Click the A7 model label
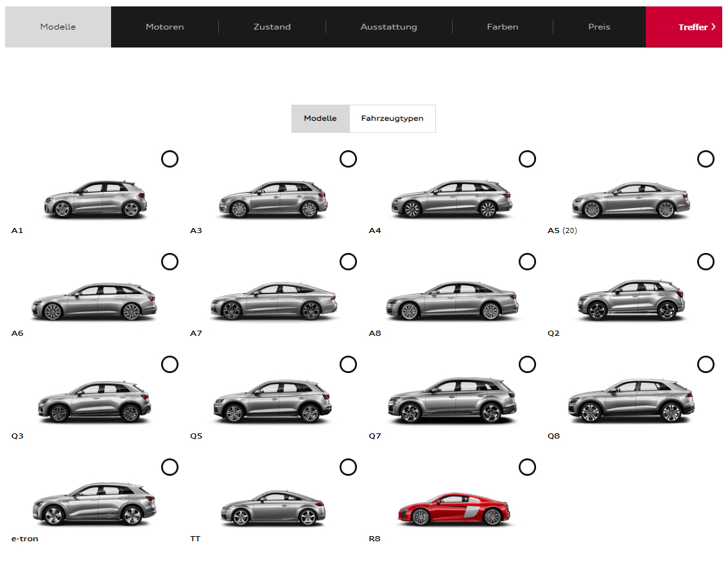The height and width of the screenshot is (565, 728). click(x=196, y=333)
